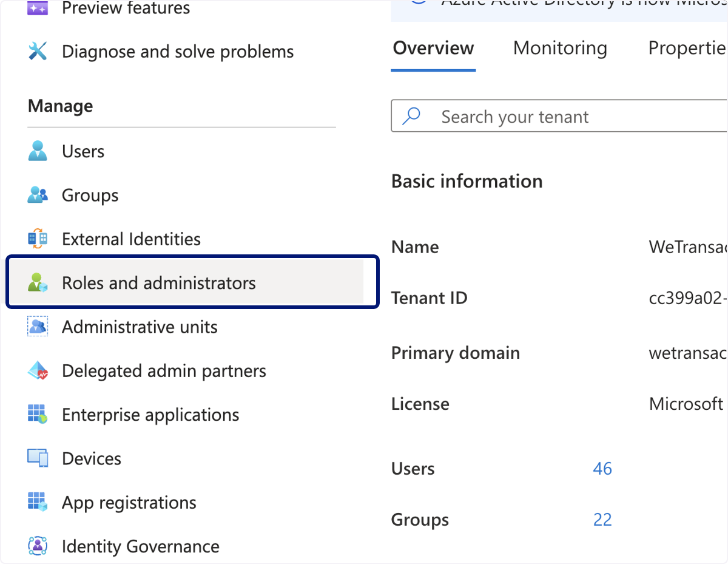Click the App registrations grid icon

coord(38,502)
